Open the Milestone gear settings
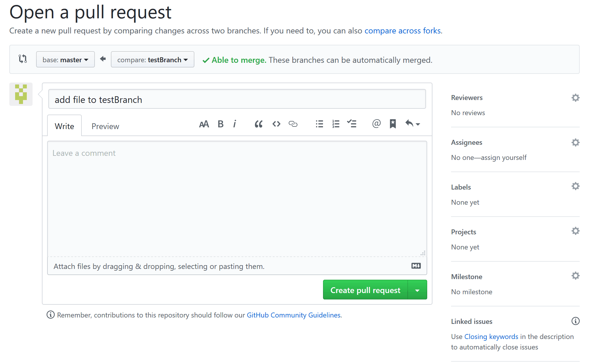Screen dimensions: 589x364 [575, 276]
